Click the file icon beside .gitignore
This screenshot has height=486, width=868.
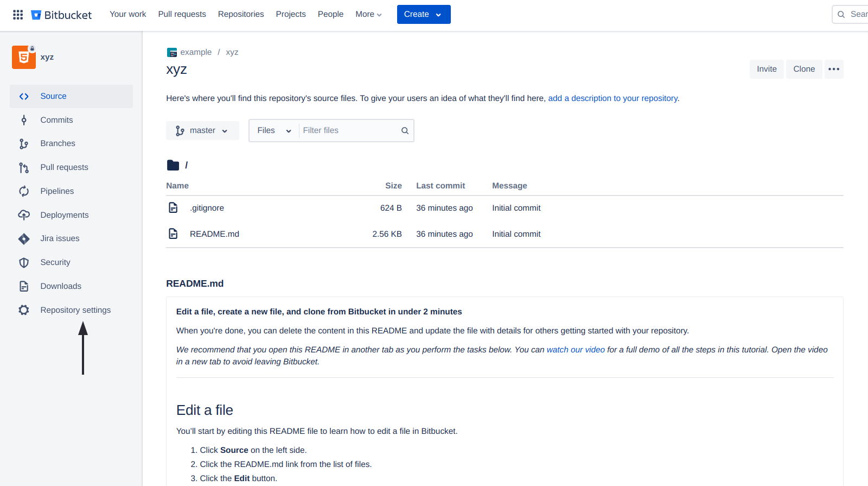[x=173, y=207]
